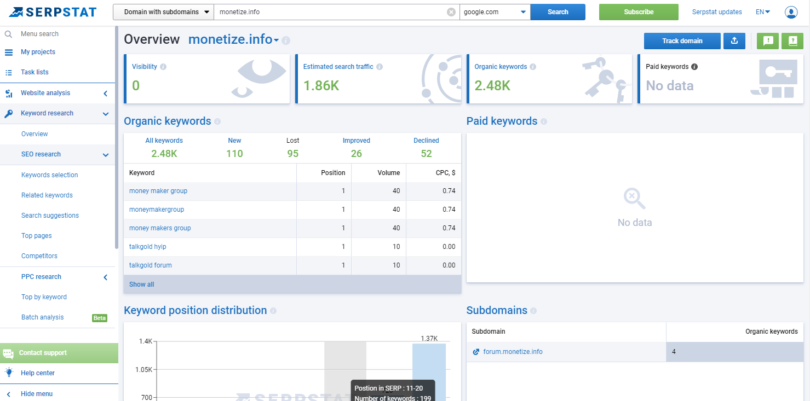The width and height of the screenshot is (810, 401).
Task: Open the first green feedback icon
Action: [x=768, y=41]
